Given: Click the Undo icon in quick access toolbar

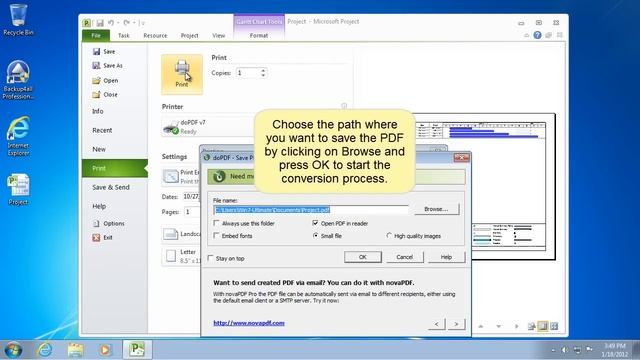Looking at the screenshot, I should 111,23.
